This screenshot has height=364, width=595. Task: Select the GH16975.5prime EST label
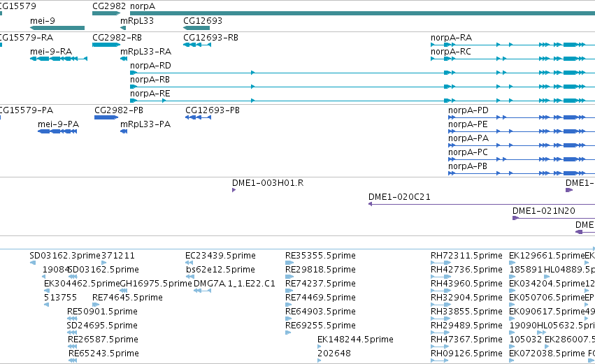[156, 284]
